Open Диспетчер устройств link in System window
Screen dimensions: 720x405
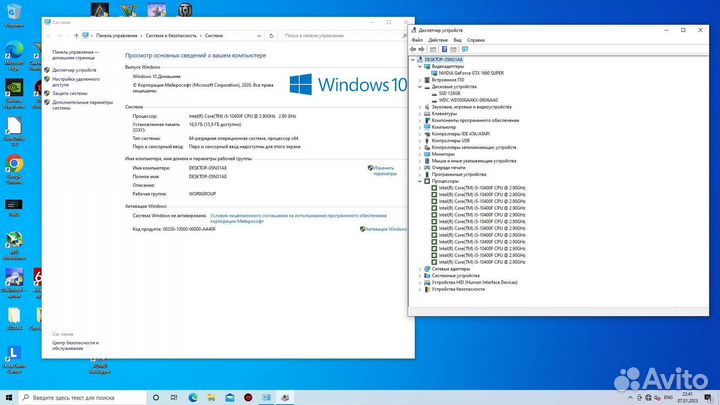[x=74, y=70]
